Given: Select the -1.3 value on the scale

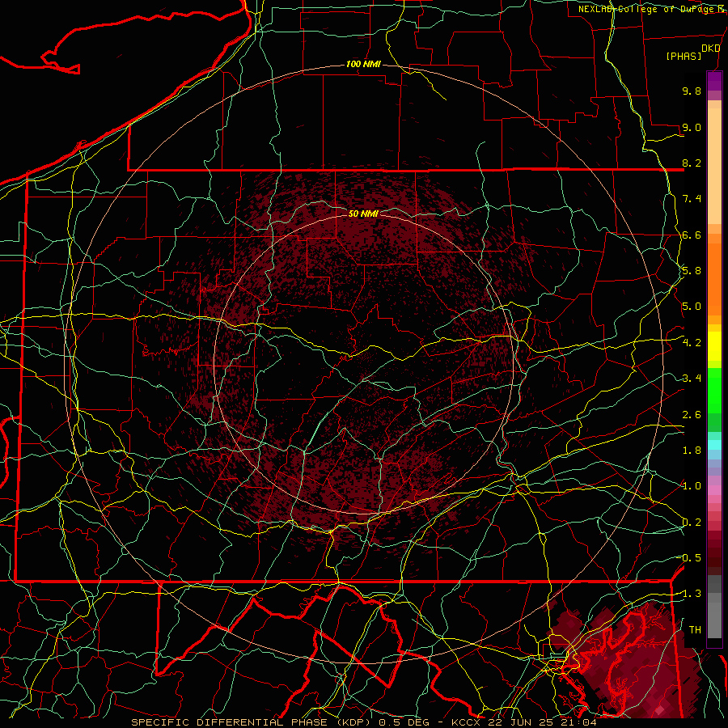Looking at the screenshot, I should pos(690,594).
